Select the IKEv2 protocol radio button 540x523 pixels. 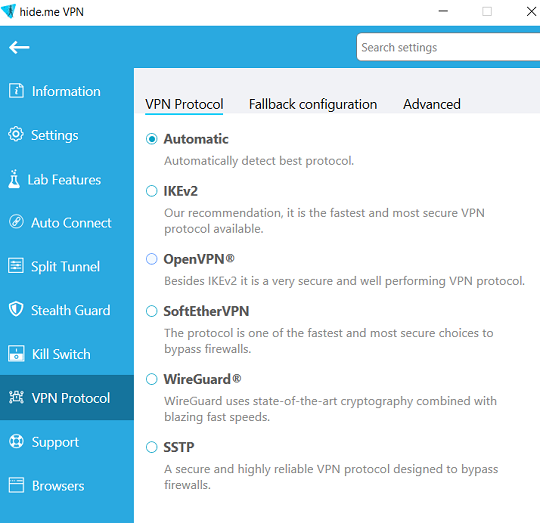(152, 191)
